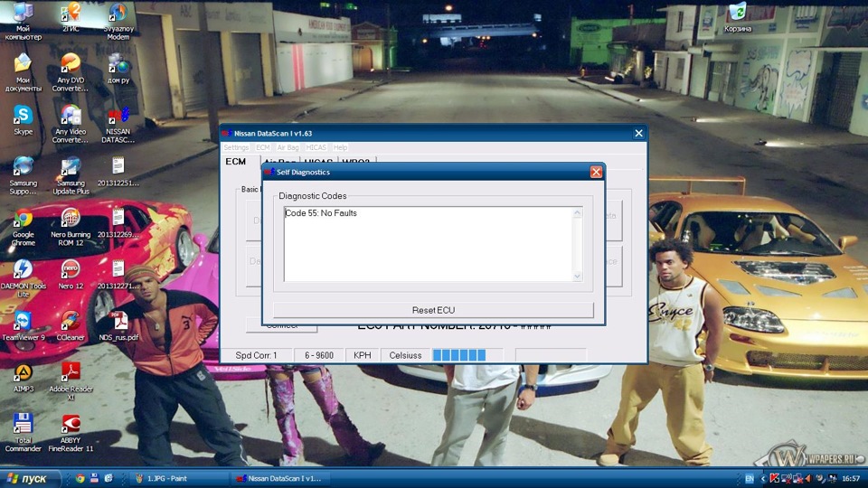Launch the Svyaznoy Modem shortcut
The width and height of the screenshot is (868, 488).
(118, 21)
